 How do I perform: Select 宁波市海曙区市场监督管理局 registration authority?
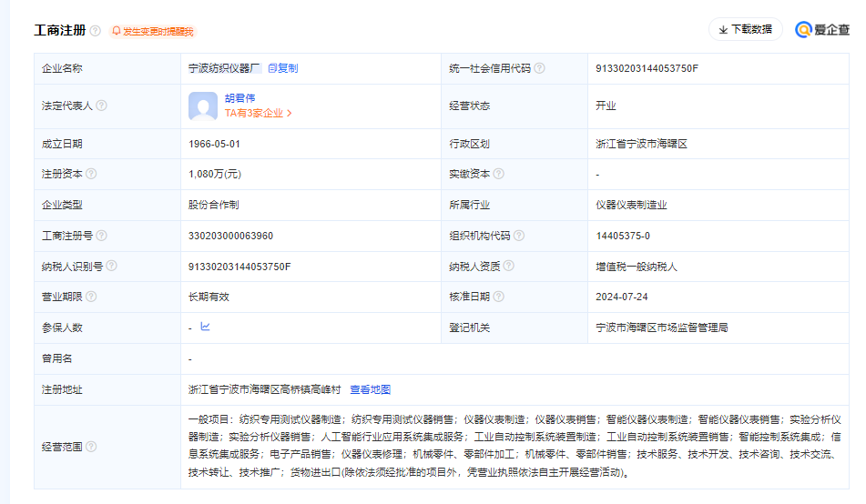[662, 328]
